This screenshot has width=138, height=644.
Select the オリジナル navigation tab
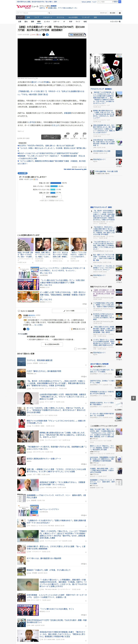click(60, 17)
